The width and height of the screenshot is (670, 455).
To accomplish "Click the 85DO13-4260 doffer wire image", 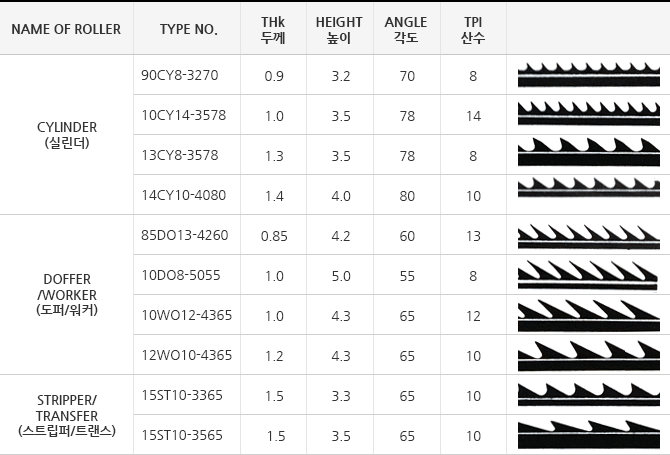I will click(588, 237).
